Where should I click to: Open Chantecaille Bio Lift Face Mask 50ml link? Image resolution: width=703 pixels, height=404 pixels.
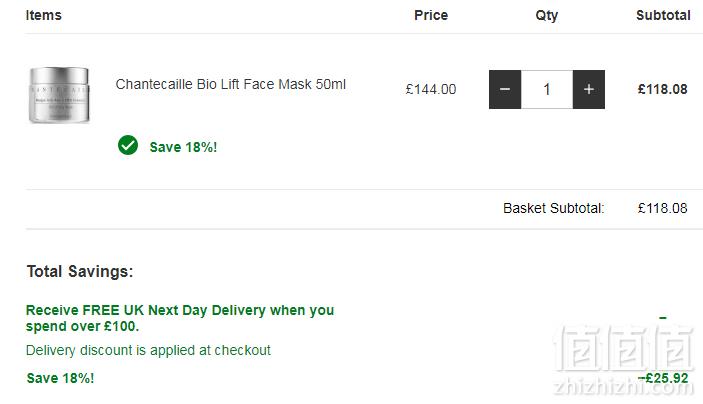(230, 84)
